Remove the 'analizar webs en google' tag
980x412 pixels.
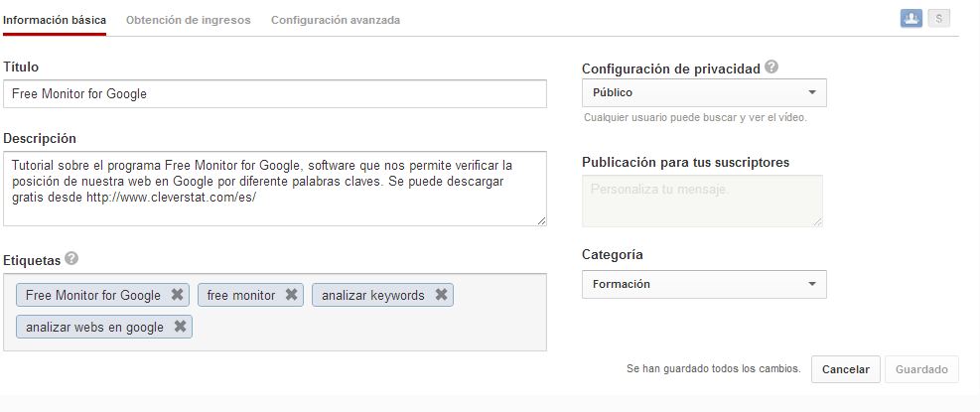click(180, 327)
